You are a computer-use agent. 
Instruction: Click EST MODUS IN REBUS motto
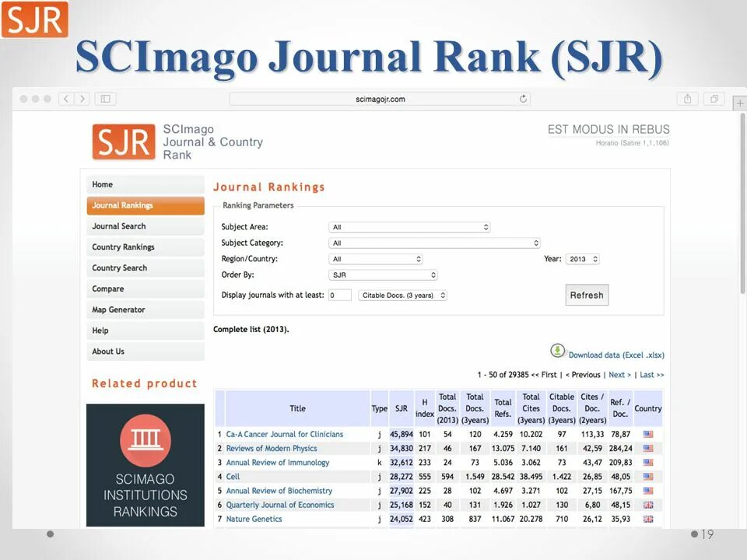[x=608, y=130]
